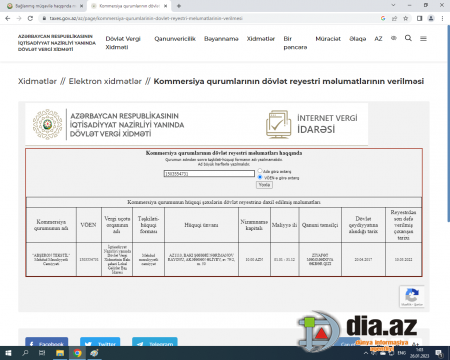
Task: Click the 'Kommersiya qurumunun adı' column header
Action: 51,225
